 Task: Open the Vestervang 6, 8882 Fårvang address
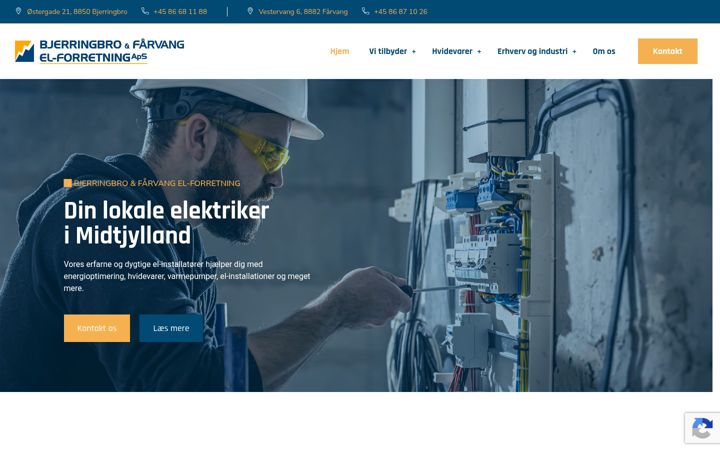[303, 11]
